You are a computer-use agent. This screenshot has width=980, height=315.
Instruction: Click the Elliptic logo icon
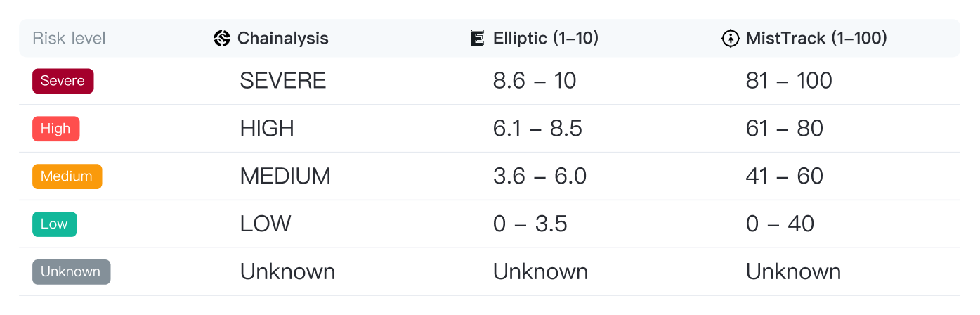(x=477, y=38)
